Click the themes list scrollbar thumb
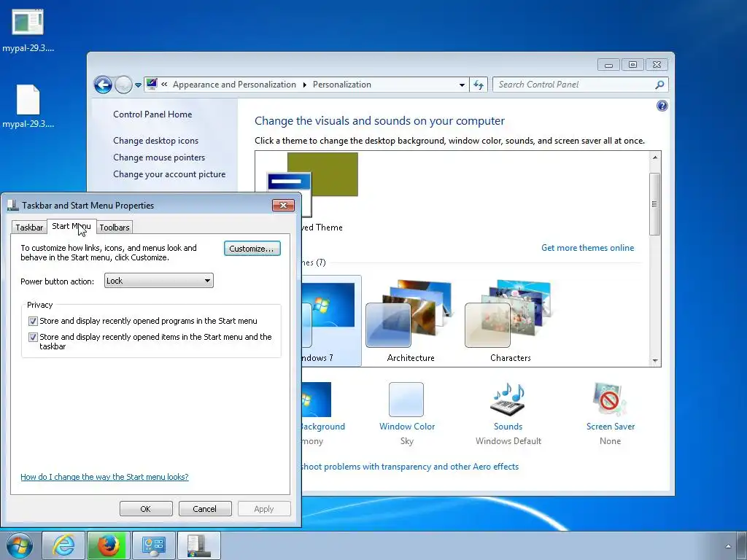 point(655,204)
